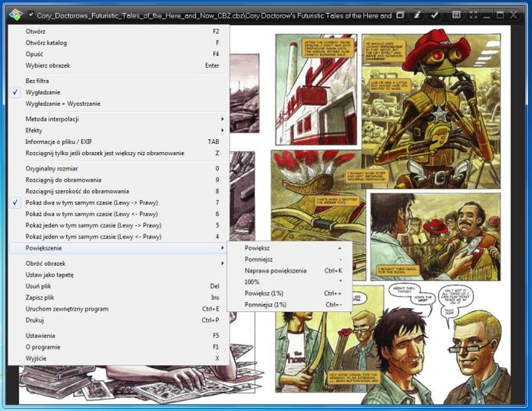Select Oryginalny rozmiar view mode
Image resolution: width=532 pixels, height=411 pixels.
click(119, 168)
